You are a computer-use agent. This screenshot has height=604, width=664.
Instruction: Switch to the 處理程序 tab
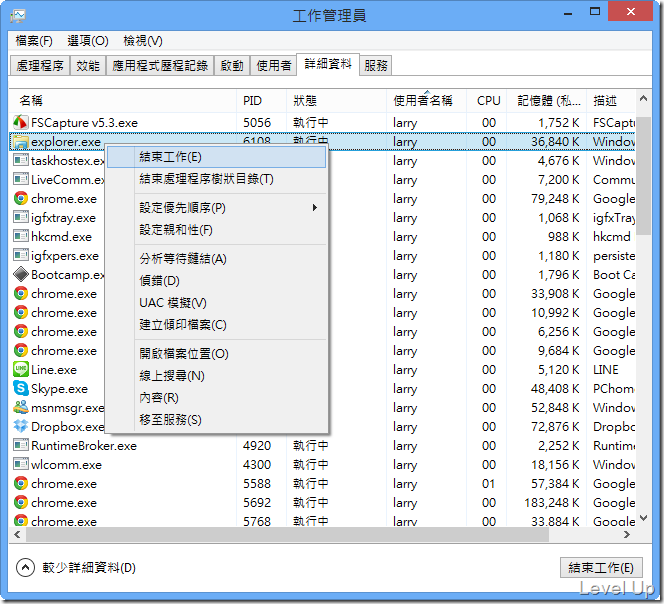point(40,66)
